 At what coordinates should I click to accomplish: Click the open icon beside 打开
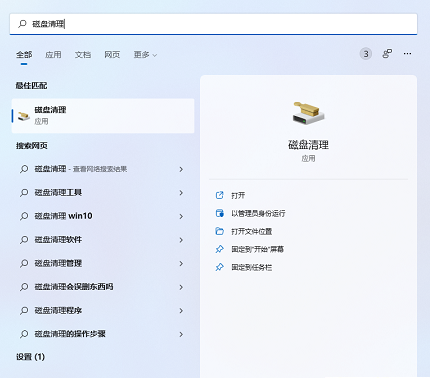point(219,195)
